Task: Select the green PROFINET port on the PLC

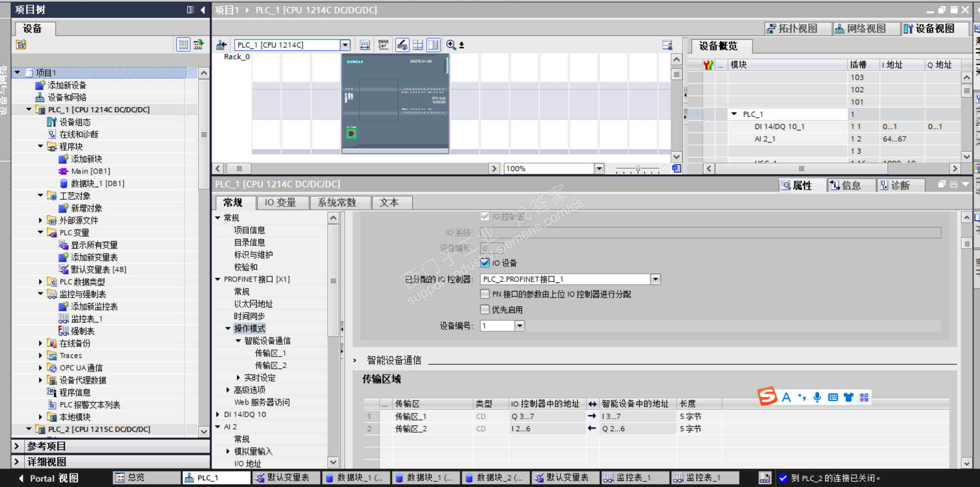Action: click(351, 134)
